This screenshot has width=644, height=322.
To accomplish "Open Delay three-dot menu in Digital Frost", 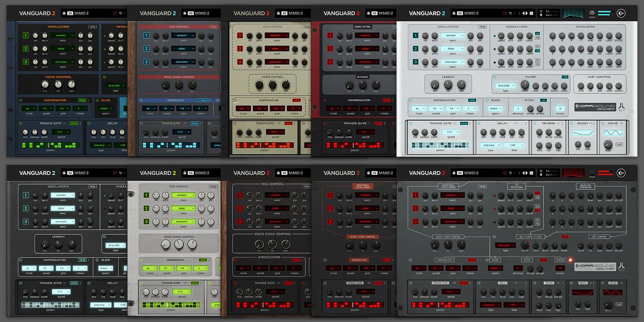I will [x=526, y=123].
